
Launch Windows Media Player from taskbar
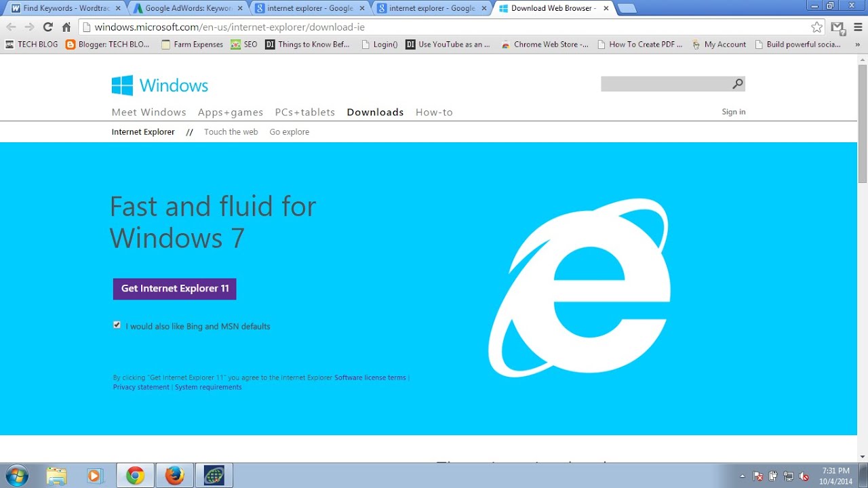pos(94,476)
